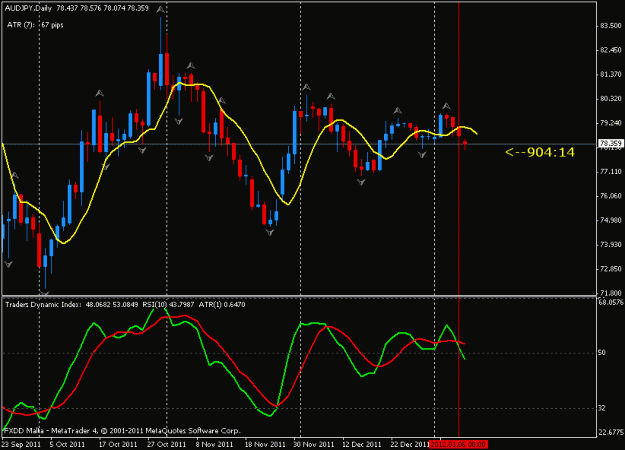Screen dimensions: 625x450
Task: Click the AUDJPY,Daily chart title text
Action: coord(28,8)
